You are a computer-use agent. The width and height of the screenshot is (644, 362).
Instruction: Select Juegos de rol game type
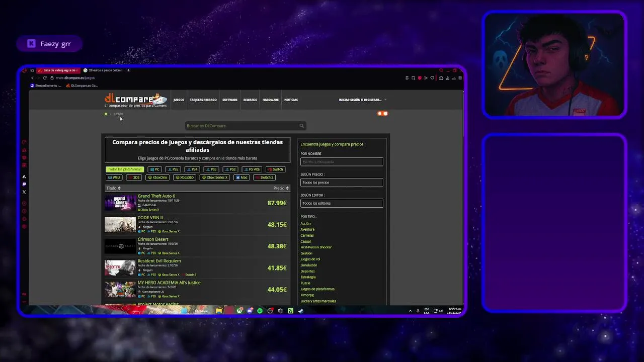pyautogui.click(x=310, y=259)
